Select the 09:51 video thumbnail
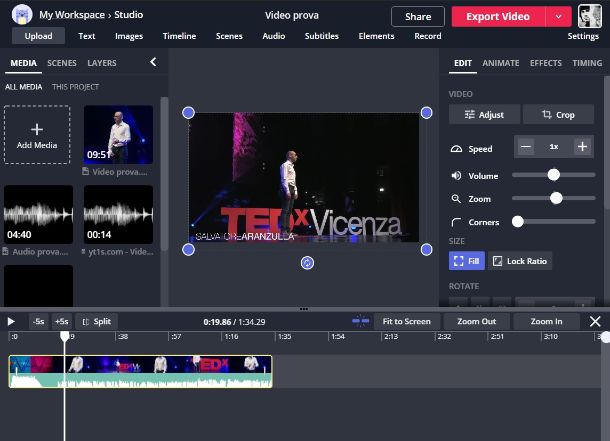610x441 pixels. (118, 135)
